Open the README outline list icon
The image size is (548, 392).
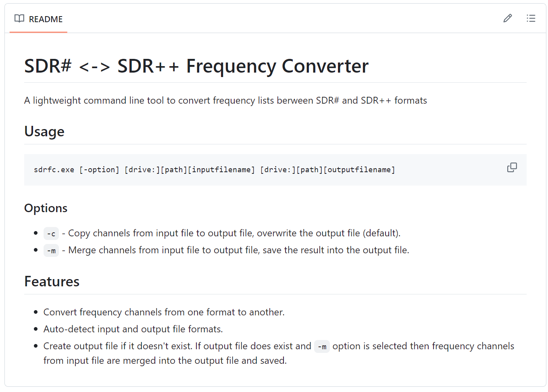coord(531,18)
